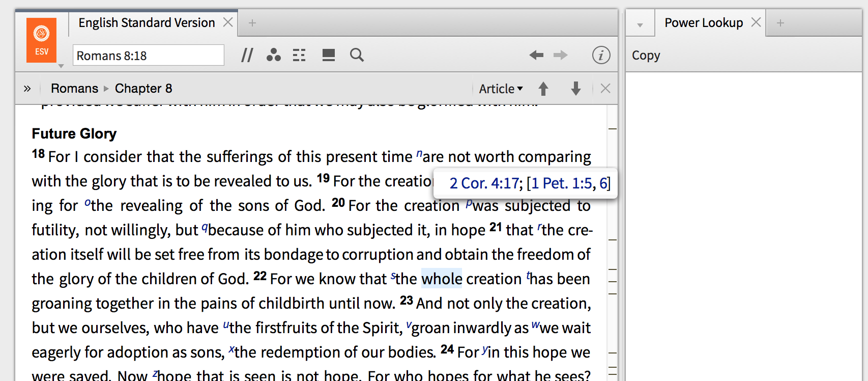
Task: Click verse number 22
Action: pos(260,276)
